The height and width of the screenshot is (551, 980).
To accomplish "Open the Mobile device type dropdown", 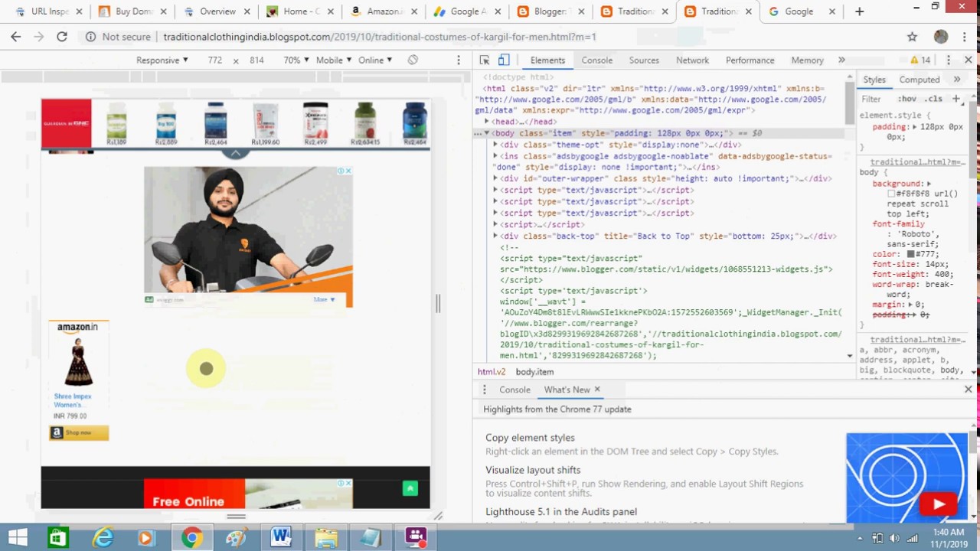I will (x=334, y=60).
